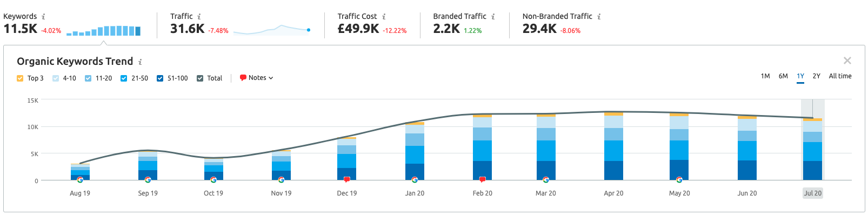This screenshot has width=868, height=215.
Task: Show All time range data
Action: click(840, 76)
